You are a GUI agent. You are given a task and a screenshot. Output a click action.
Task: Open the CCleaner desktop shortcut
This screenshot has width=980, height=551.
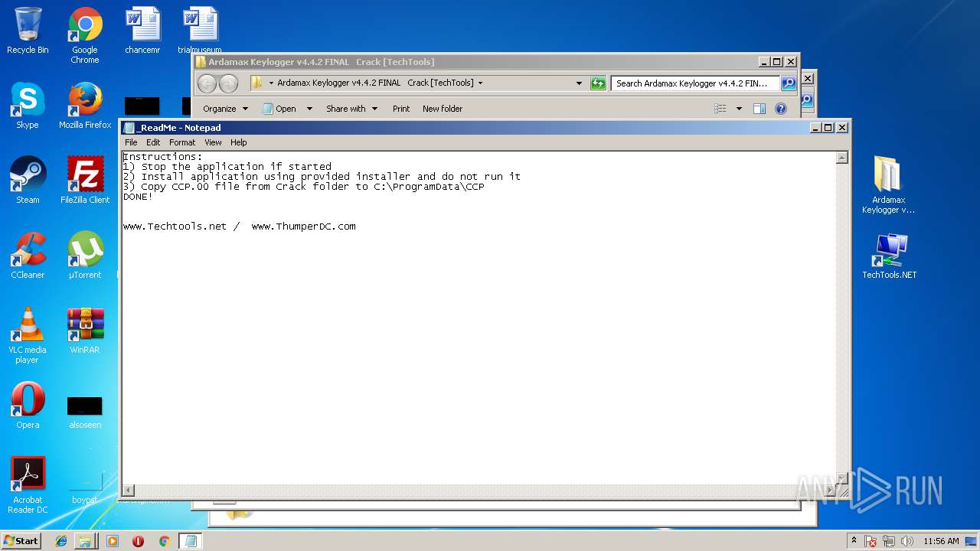point(28,256)
